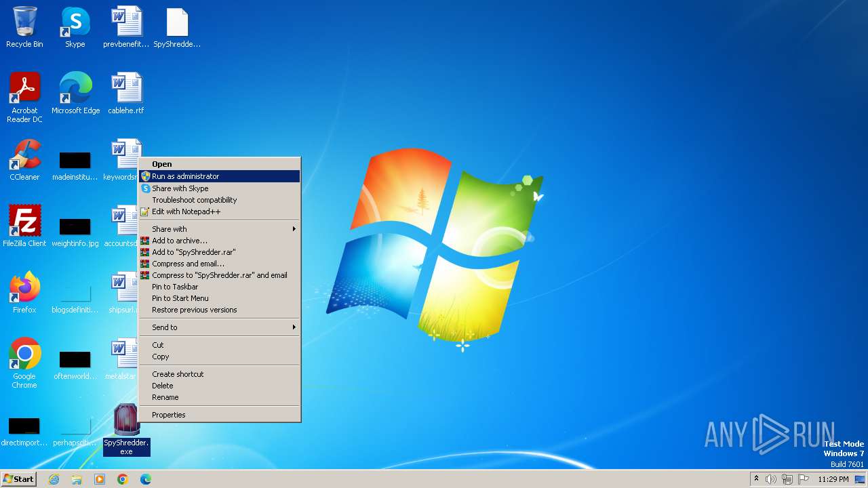Choose Restore previous versions
Viewport: 868px width, 488px height.
click(x=220, y=310)
